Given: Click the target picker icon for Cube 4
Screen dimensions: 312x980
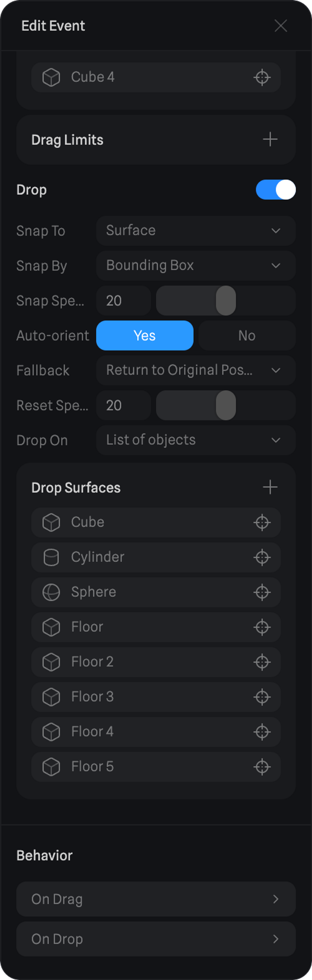Looking at the screenshot, I should (x=262, y=78).
